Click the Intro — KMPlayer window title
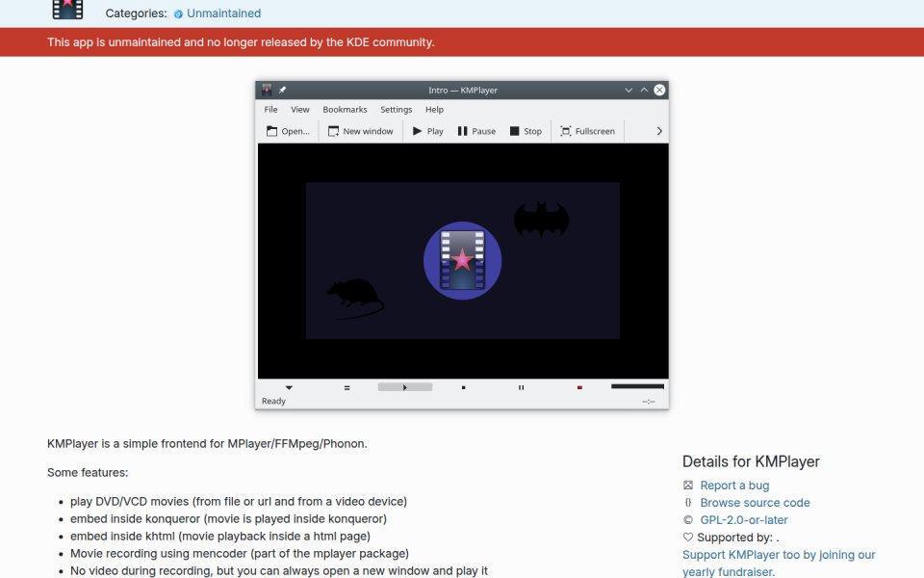924x578 pixels. tap(463, 91)
